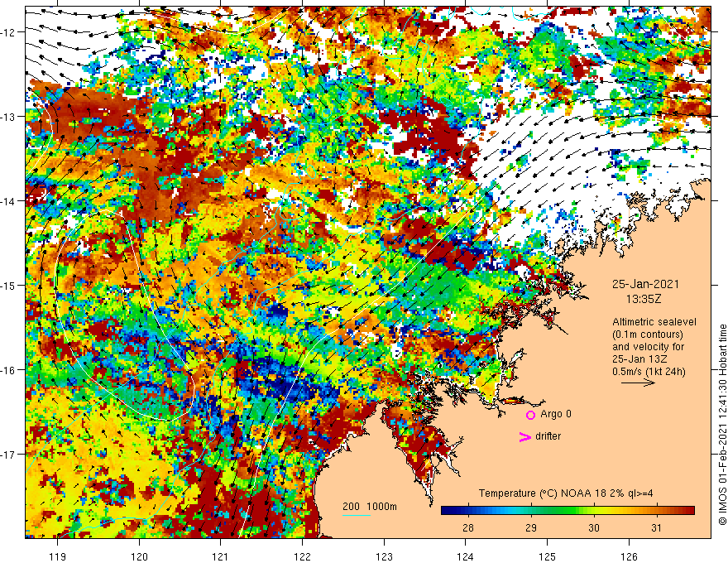Click latitude axis label -13
Screen dimensions: 728x563
click(7, 117)
